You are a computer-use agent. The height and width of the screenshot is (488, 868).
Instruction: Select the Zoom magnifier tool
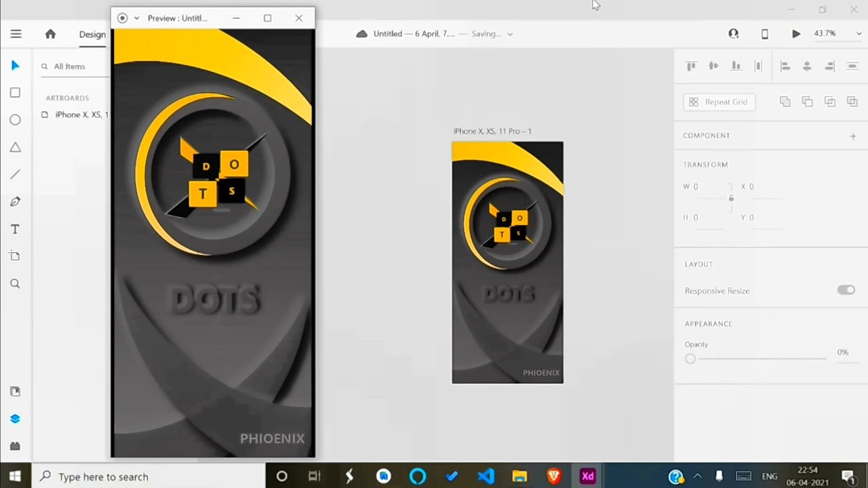tap(15, 283)
